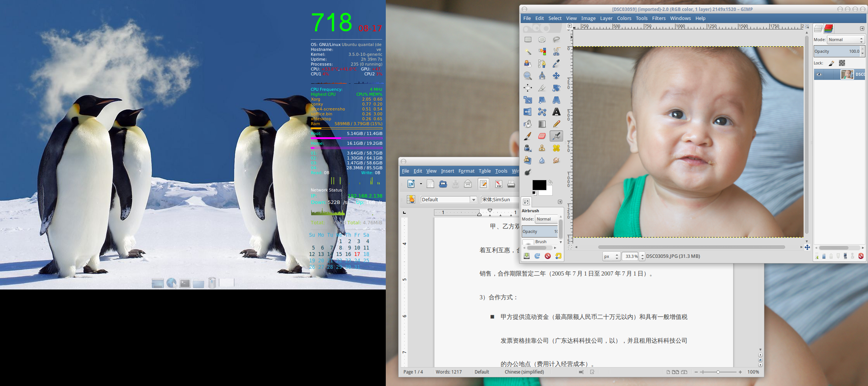Click trash icon in desktop dock
868x386 pixels.
point(212,283)
